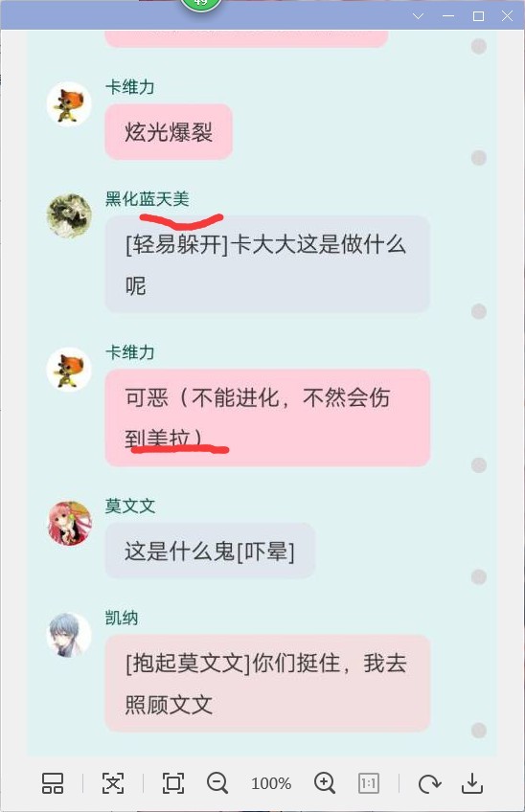Zoom in with the plus magnifier

[x=325, y=783]
